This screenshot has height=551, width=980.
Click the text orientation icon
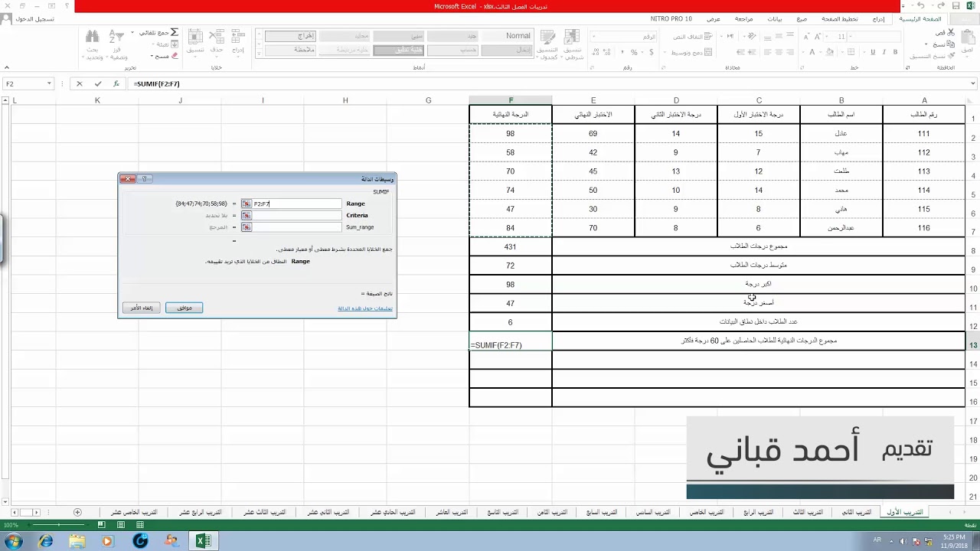pyautogui.click(x=752, y=36)
